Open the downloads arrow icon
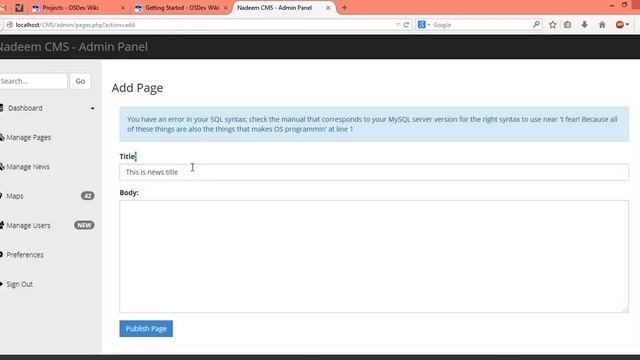This screenshot has height=360, width=640. coord(584,25)
